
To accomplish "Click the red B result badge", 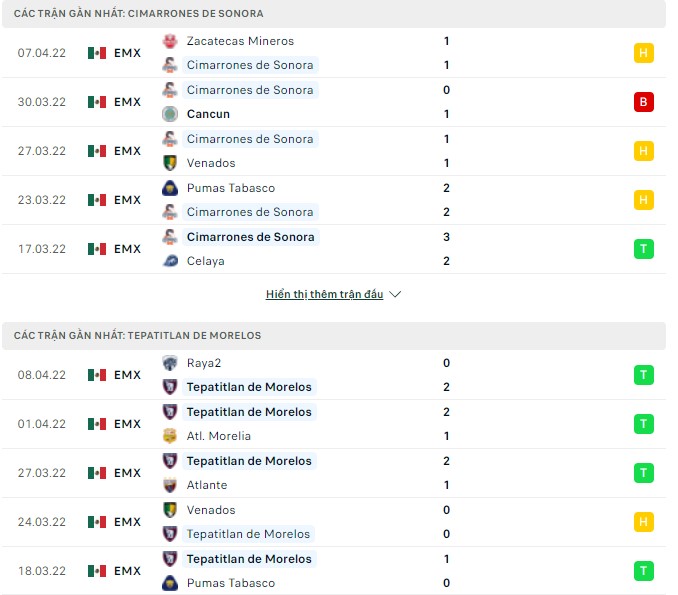I will [x=643, y=102].
